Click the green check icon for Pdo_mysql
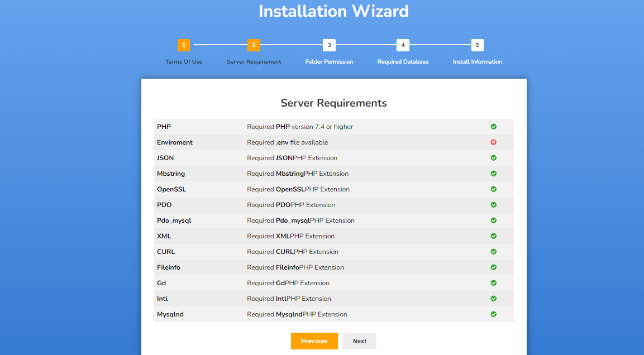The width and height of the screenshot is (644, 355). [493, 220]
